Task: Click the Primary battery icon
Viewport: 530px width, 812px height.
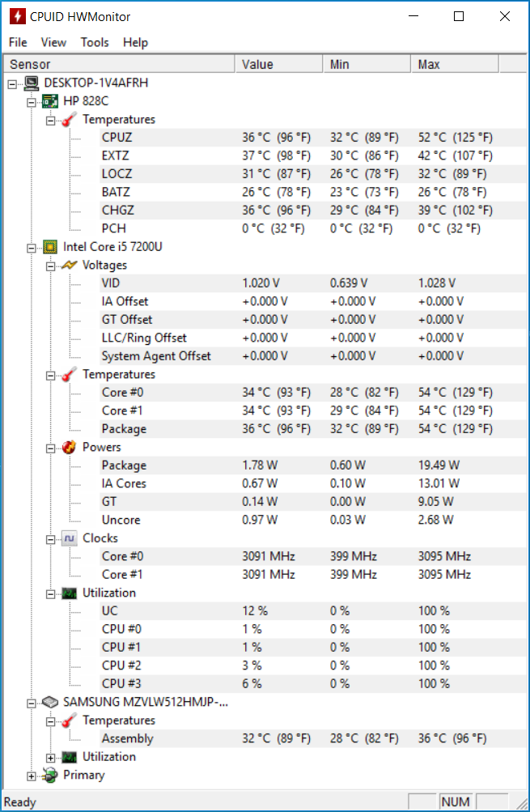Action: 50,776
